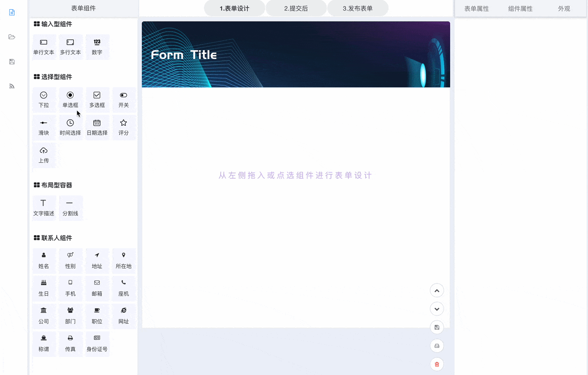Click the open folder icon in sidebar
588x375 pixels.
(x=12, y=37)
